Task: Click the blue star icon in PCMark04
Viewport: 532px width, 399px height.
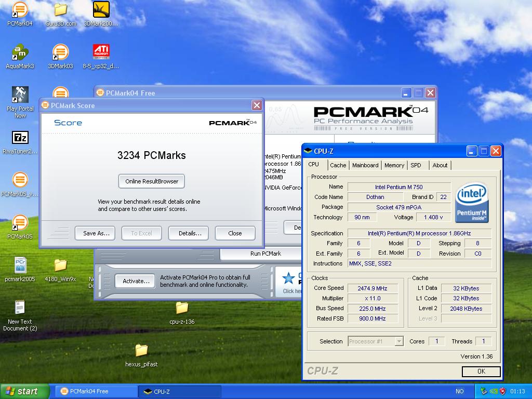Action: tap(288, 278)
